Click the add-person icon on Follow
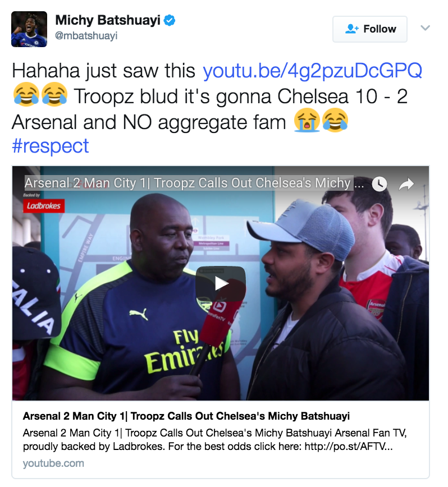Screen dimensions: 448x487 tap(351, 29)
